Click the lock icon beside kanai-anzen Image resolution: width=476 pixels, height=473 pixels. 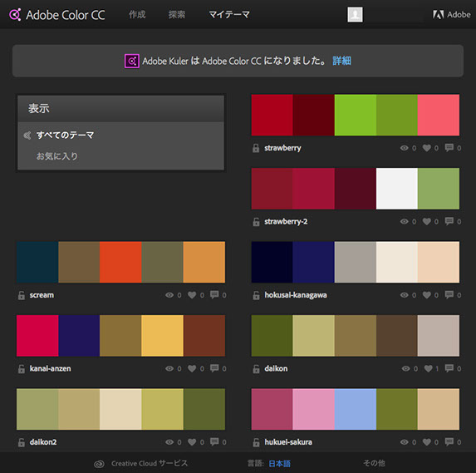22,368
